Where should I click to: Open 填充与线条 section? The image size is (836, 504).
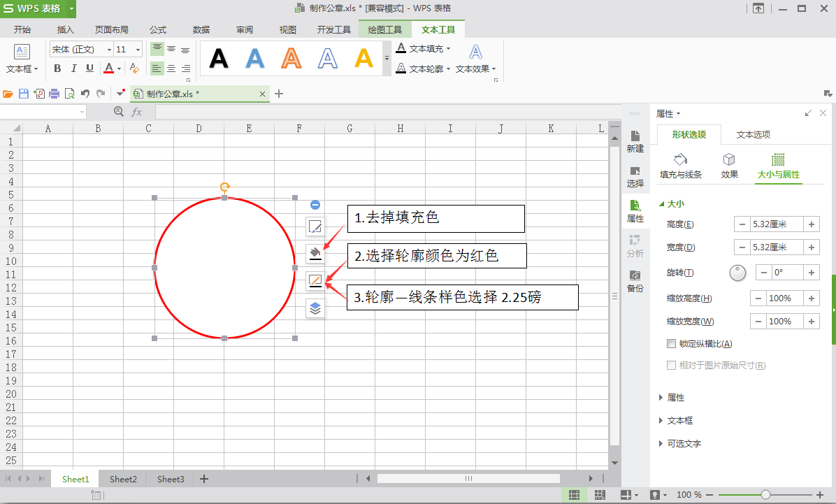click(681, 166)
